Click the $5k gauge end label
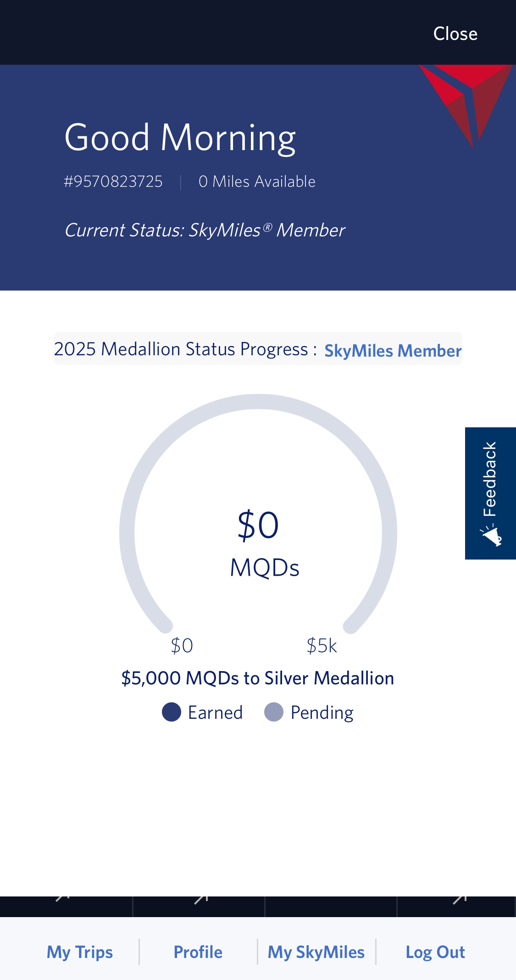 point(322,646)
